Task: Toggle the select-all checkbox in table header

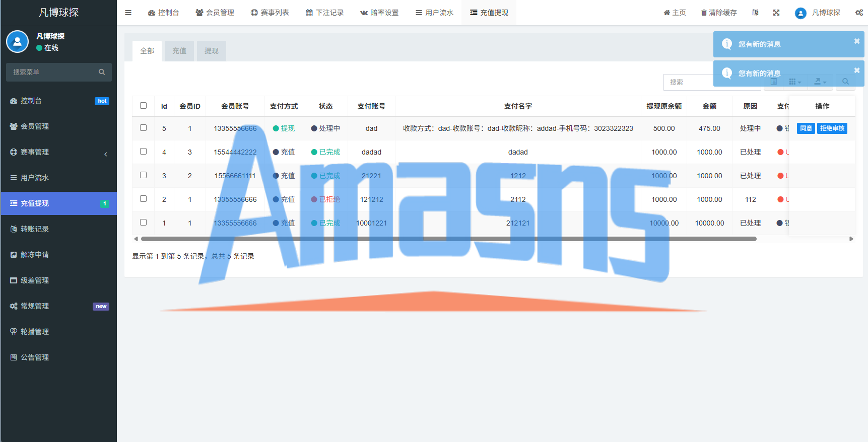Action: click(143, 106)
